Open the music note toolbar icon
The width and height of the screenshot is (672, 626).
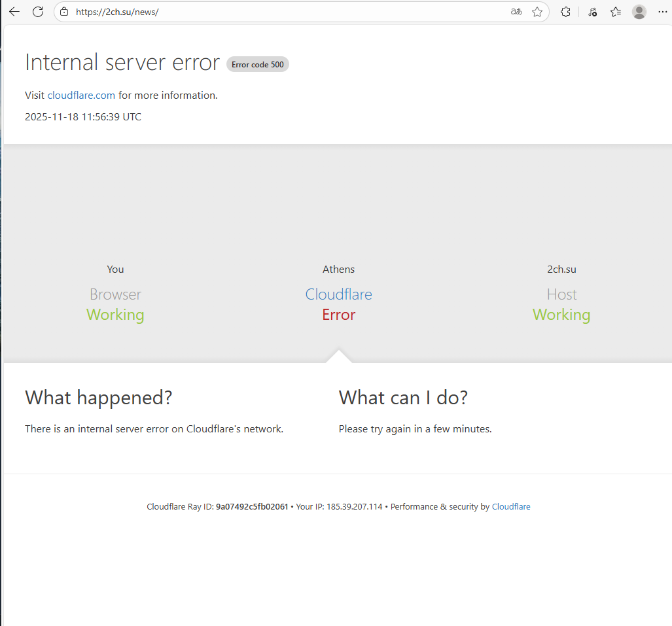[593, 12]
